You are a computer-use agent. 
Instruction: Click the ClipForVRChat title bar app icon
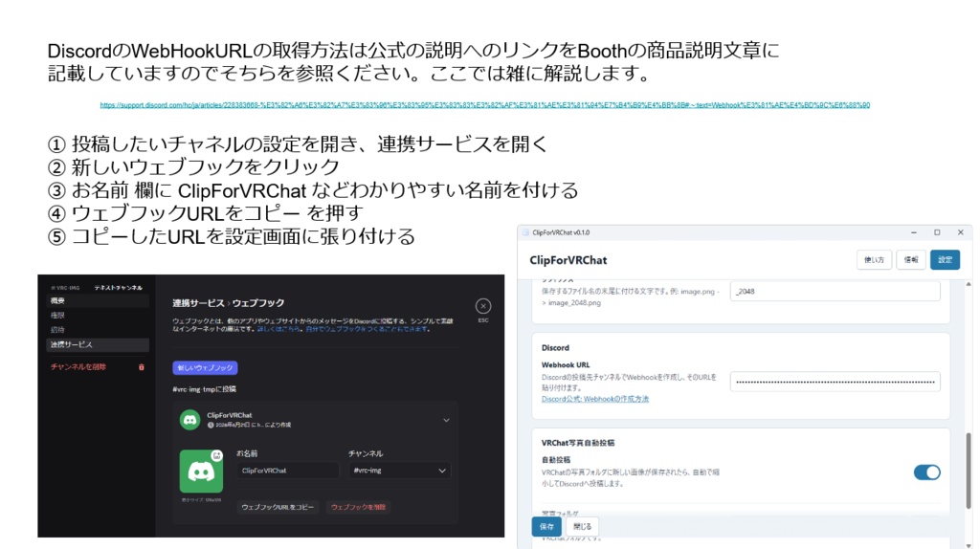tap(525, 232)
